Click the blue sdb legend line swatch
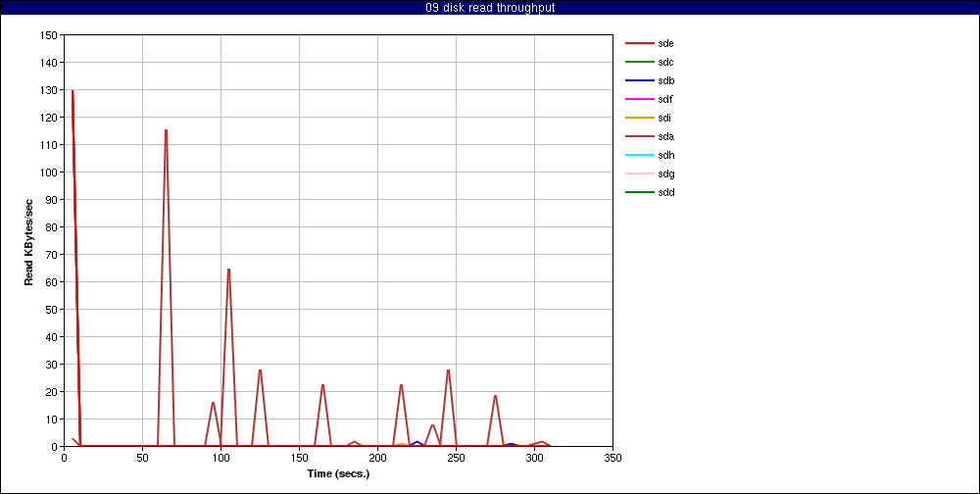 [639, 80]
